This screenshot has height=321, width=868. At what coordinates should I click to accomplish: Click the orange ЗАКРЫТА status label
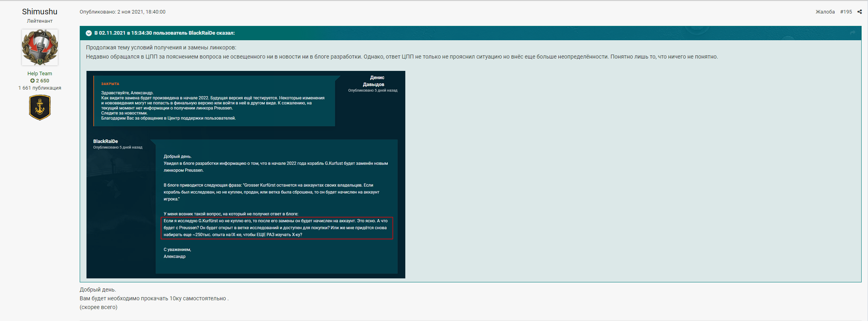110,84
